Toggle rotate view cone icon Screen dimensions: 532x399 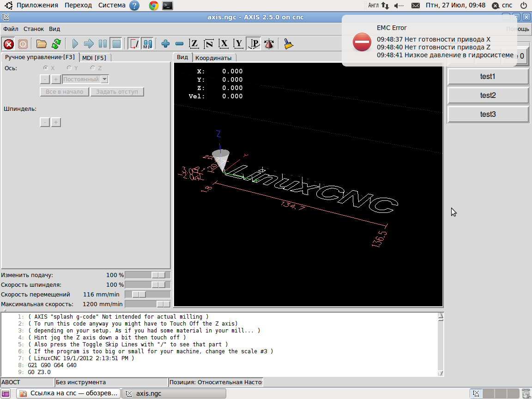[269, 44]
